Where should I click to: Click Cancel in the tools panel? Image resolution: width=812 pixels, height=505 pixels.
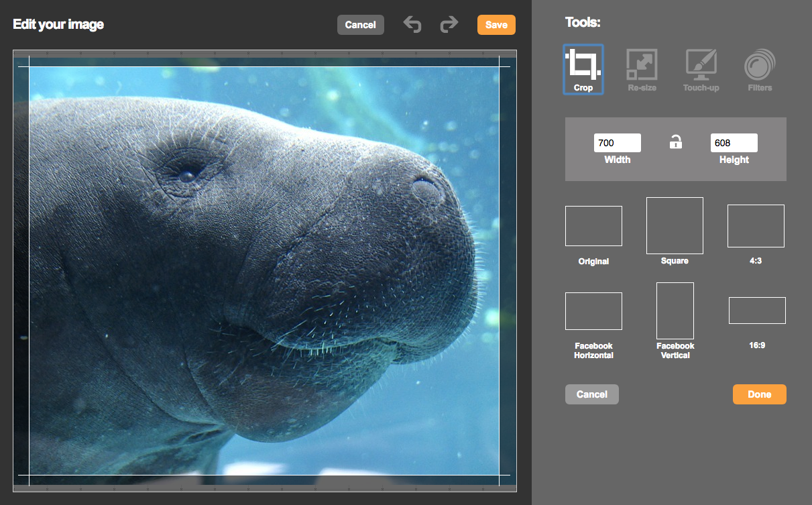591,394
